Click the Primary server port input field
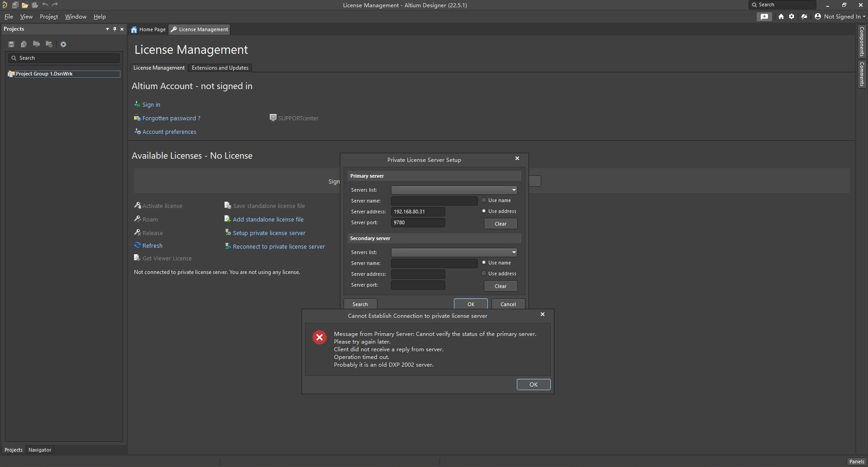This screenshot has height=467, width=868. pyautogui.click(x=418, y=223)
